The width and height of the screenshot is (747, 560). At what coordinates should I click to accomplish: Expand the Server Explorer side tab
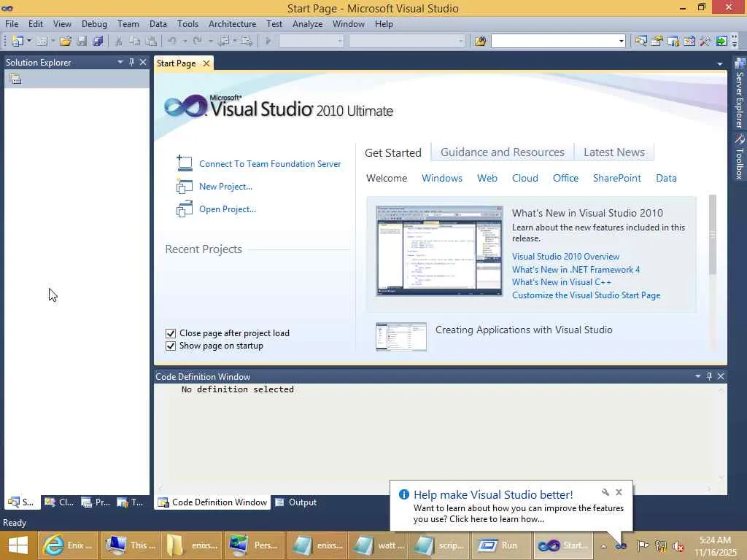point(740,94)
